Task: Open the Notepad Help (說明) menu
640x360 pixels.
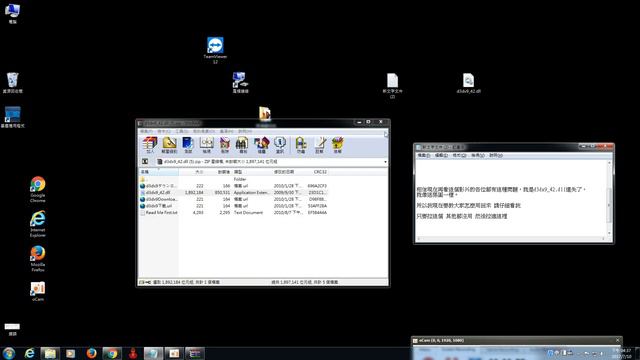Action: point(496,156)
